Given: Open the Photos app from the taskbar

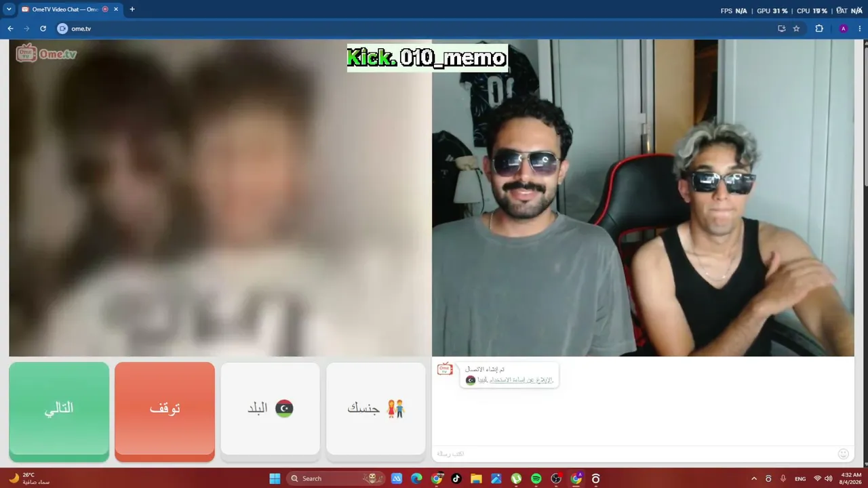Looking at the screenshot, I should point(496,479).
